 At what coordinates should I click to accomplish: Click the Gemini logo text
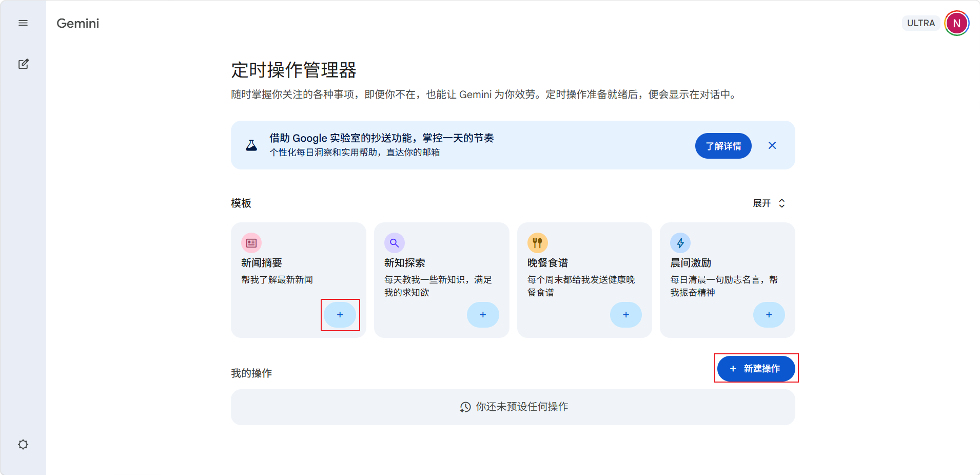pos(78,23)
